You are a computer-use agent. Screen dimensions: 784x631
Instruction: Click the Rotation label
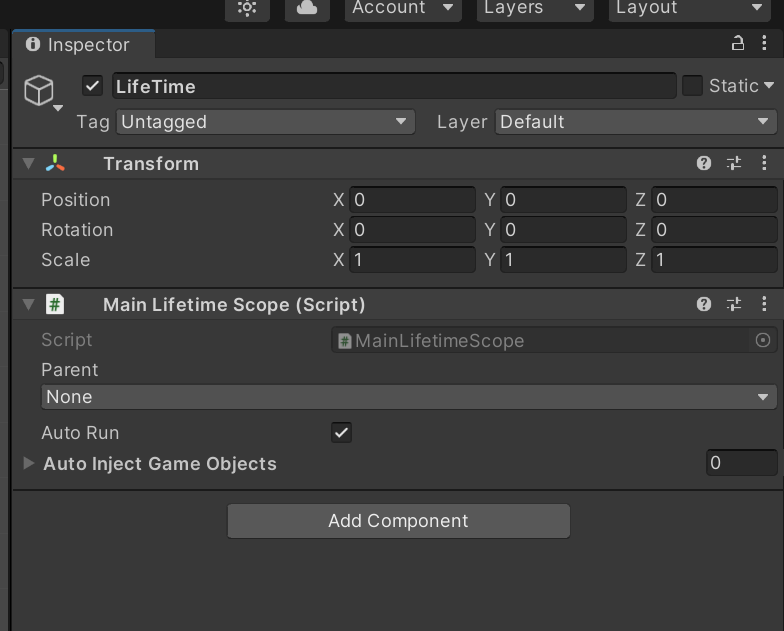point(77,230)
